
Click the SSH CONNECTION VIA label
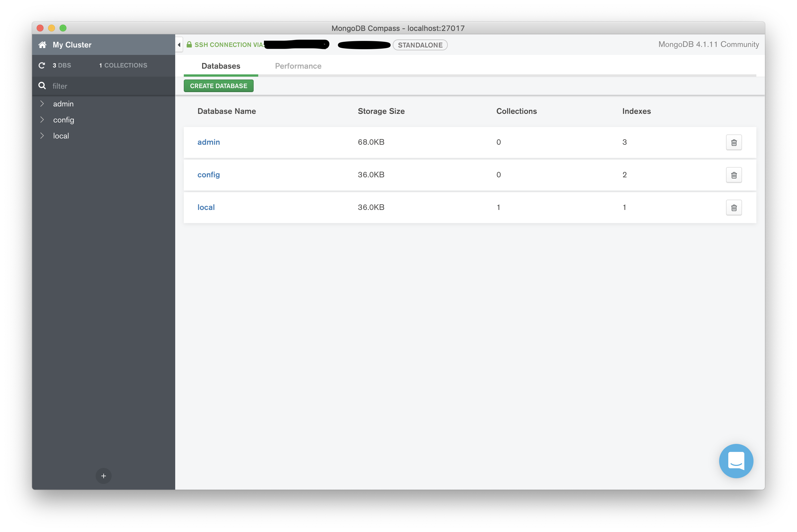click(x=229, y=45)
